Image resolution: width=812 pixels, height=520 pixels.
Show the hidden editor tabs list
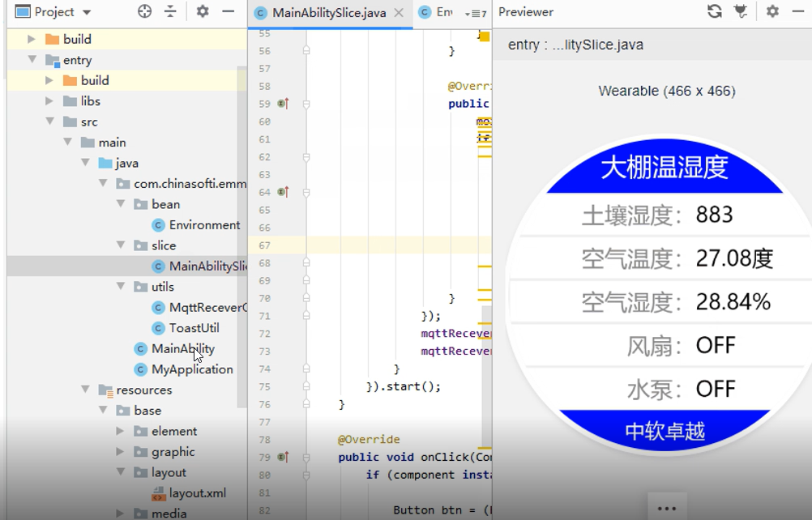(x=476, y=14)
